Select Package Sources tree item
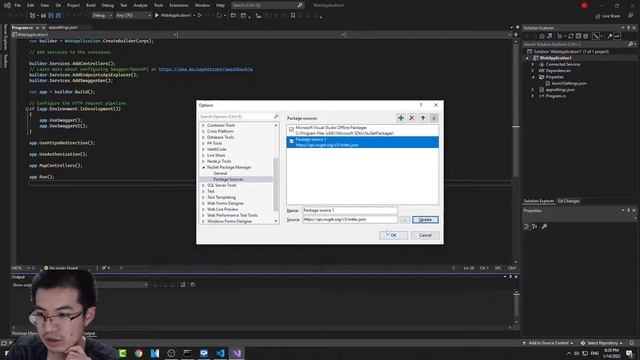The width and height of the screenshot is (640, 360). (x=228, y=179)
